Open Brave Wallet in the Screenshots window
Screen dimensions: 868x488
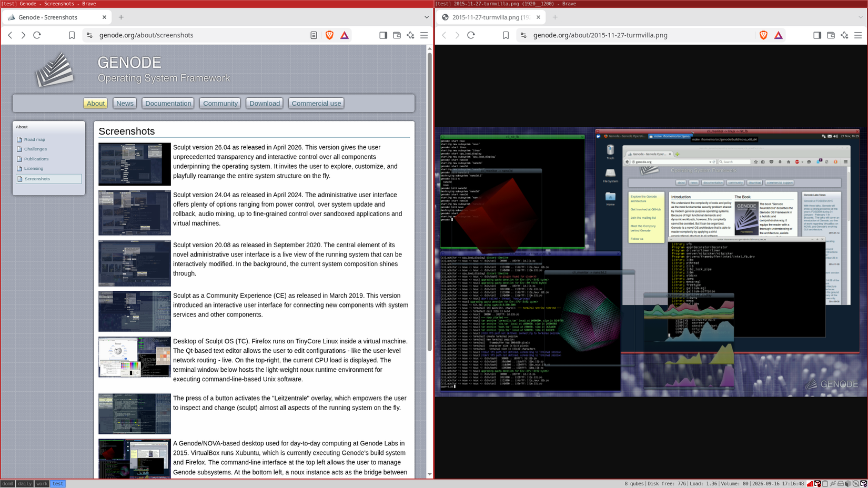point(397,35)
